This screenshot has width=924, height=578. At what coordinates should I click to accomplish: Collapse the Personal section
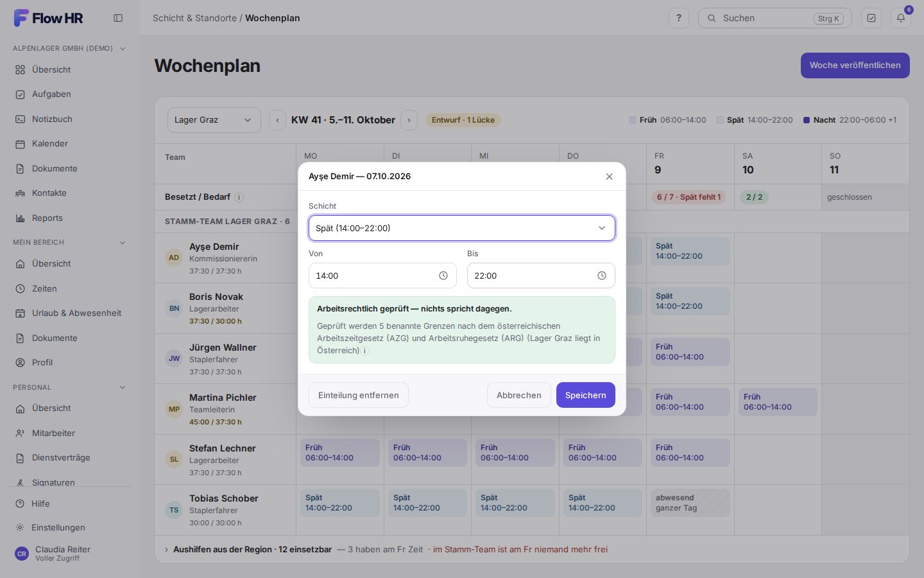123,387
